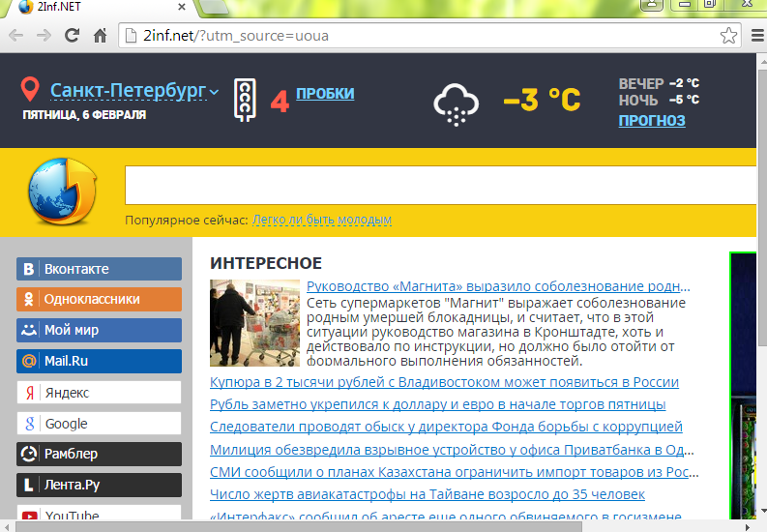
Task: Click the snow cloud weather icon
Action: [456, 104]
